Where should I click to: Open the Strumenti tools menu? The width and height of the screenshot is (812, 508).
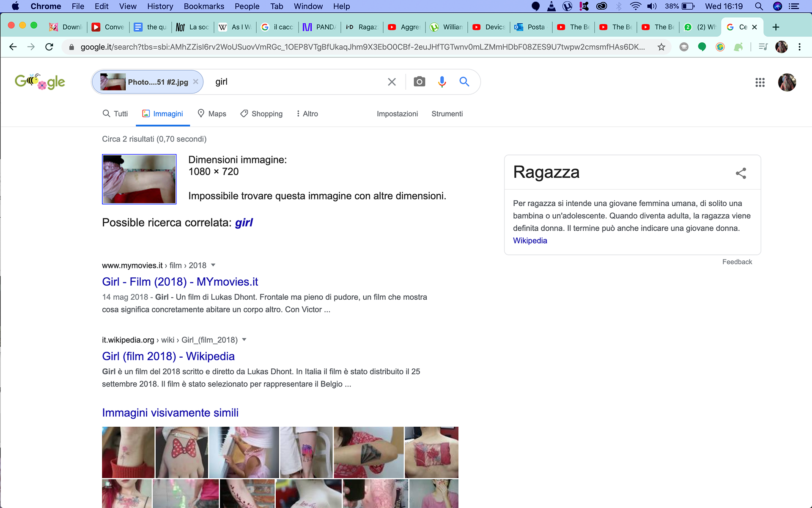click(x=447, y=113)
